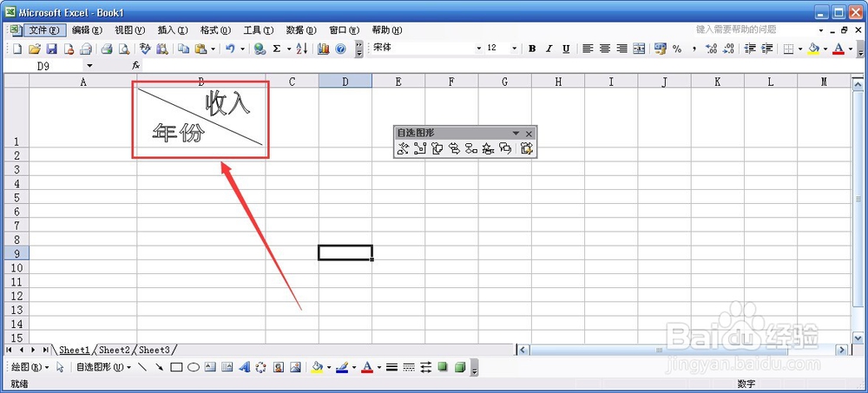Increase indent in the formatting toolbar
868x393 pixels.
pyautogui.click(x=766, y=49)
